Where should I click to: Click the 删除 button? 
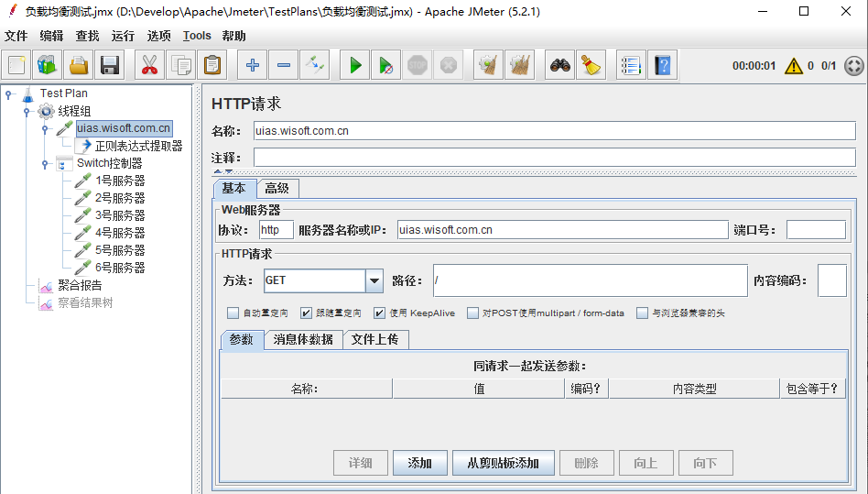[587, 463]
